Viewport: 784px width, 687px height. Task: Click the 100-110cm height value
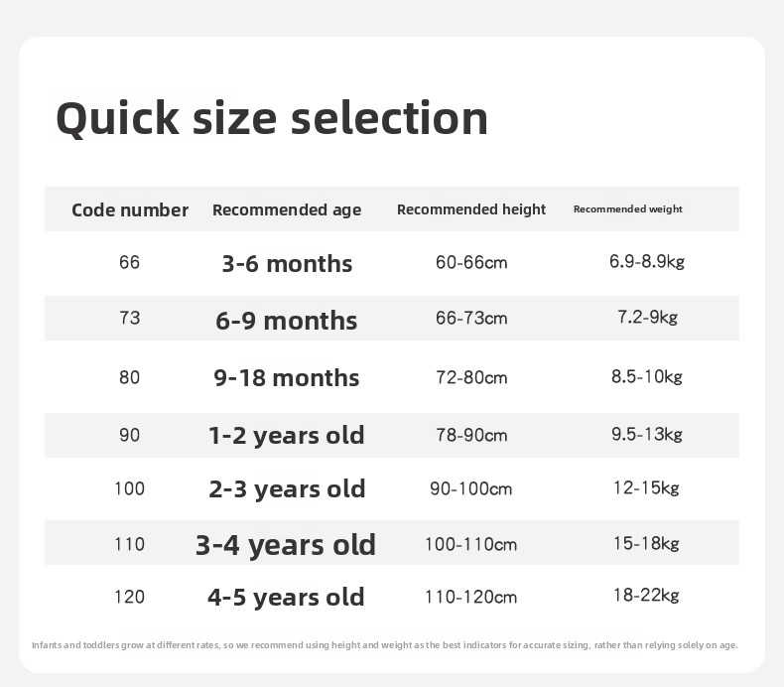pos(471,544)
